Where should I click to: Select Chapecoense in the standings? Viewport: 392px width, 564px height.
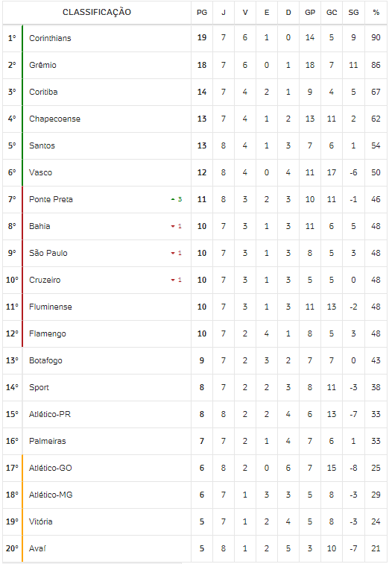(54, 119)
